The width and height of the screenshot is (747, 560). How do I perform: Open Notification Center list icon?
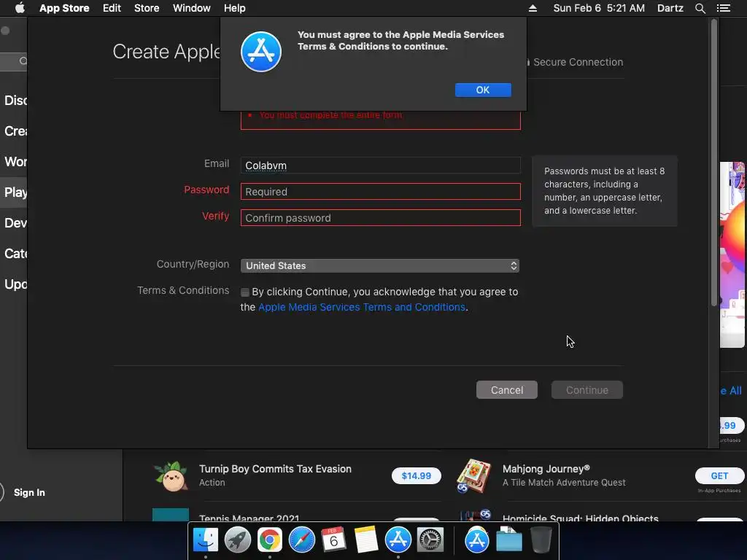(723, 8)
